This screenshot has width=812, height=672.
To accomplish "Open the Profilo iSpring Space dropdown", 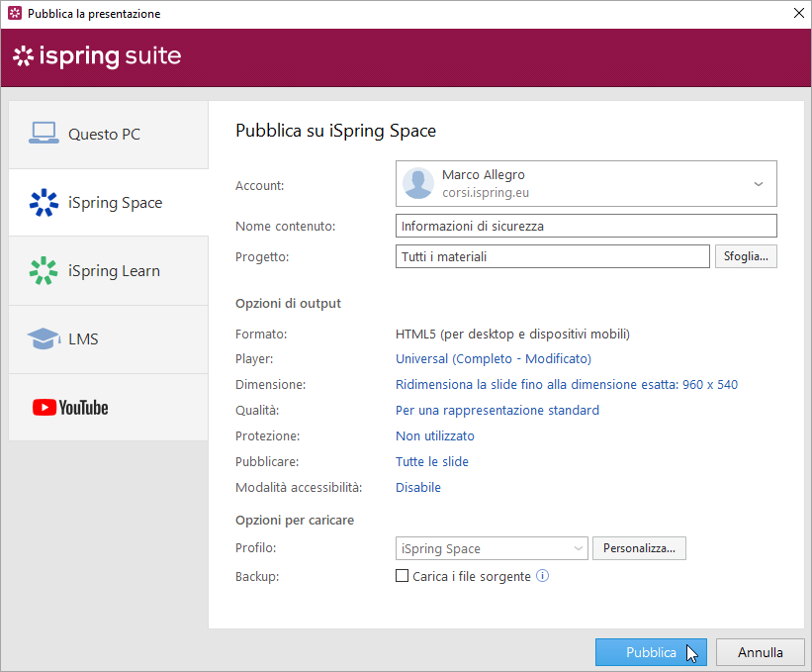I will click(x=491, y=548).
